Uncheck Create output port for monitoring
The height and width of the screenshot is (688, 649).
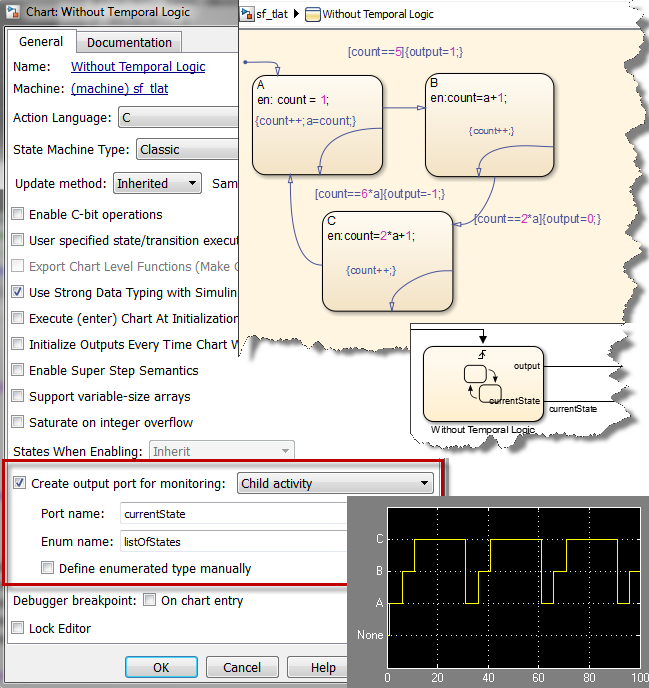[x=20, y=484]
